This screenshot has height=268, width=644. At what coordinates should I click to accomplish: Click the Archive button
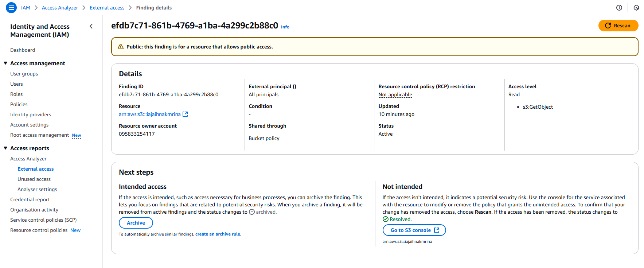(136, 223)
